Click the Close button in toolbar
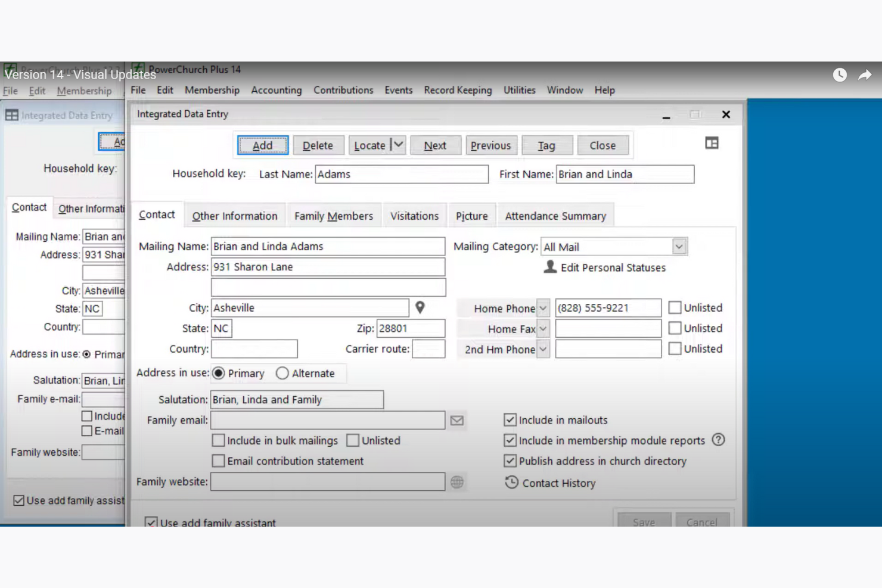882x588 pixels. (x=603, y=145)
